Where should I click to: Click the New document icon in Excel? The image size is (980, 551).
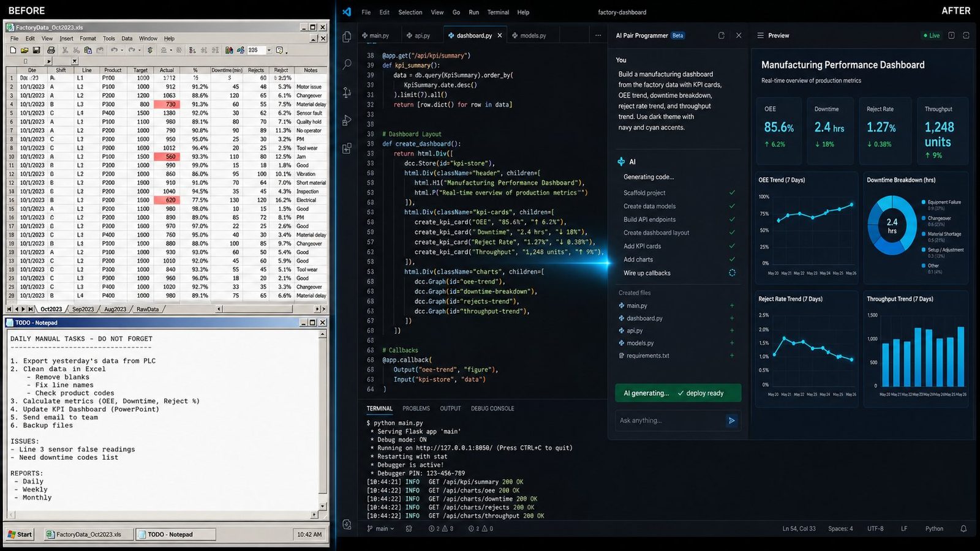[13, 50]
